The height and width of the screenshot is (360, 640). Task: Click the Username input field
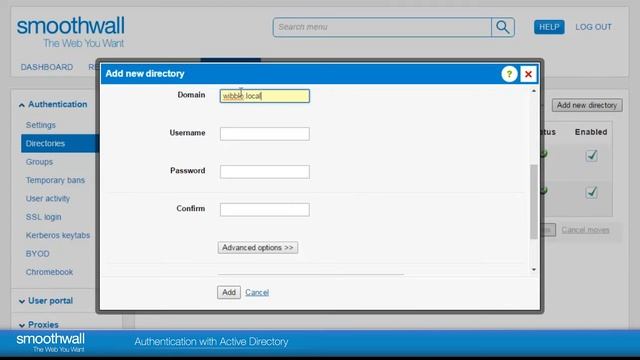click(264, 134)
